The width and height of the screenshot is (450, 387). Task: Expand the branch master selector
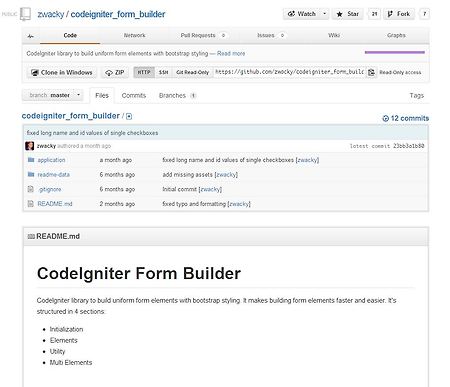(x=53, y=95)
